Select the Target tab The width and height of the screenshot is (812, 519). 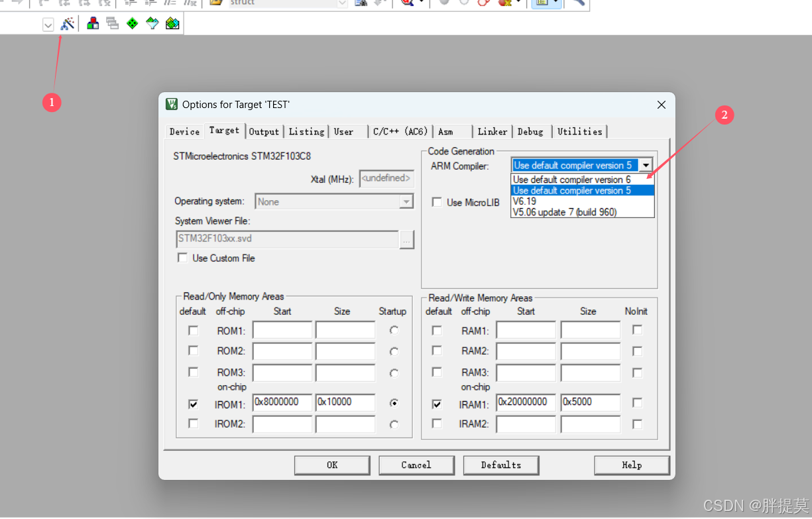224,130
